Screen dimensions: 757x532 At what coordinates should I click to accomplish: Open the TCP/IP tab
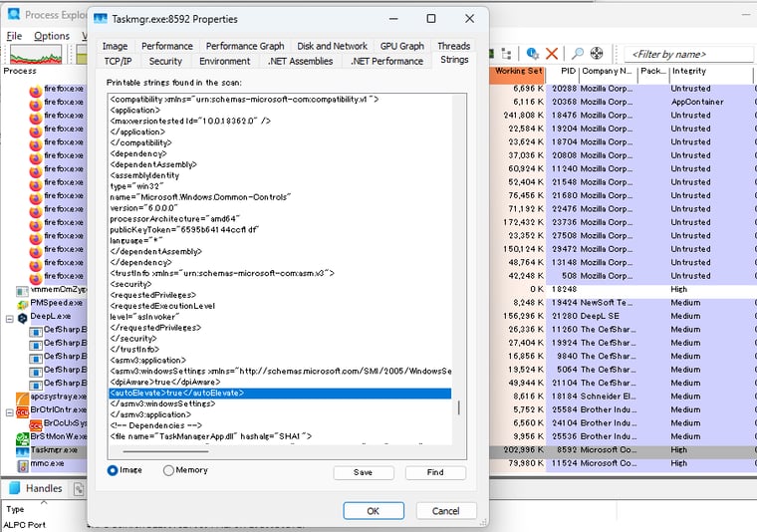click(118, 62)
